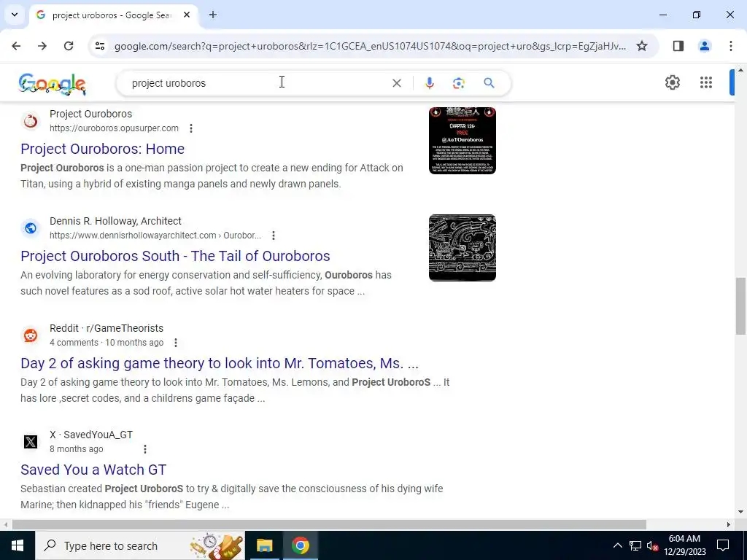Open more options for Dennis R. Holloway result
Image resolution: width=747 pixels, height=560 pixels.
pyautogui.click(x=274, y=236)
